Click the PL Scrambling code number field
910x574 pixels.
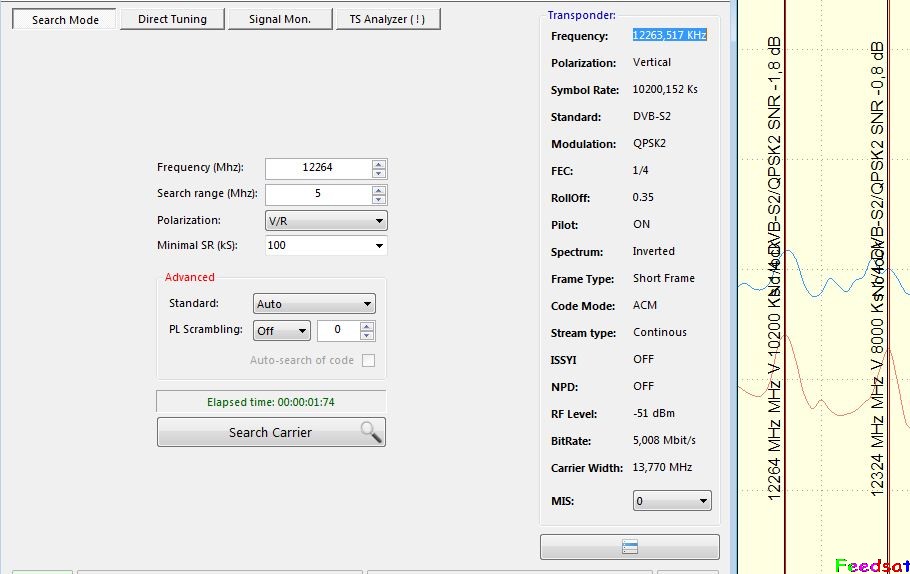338,330
